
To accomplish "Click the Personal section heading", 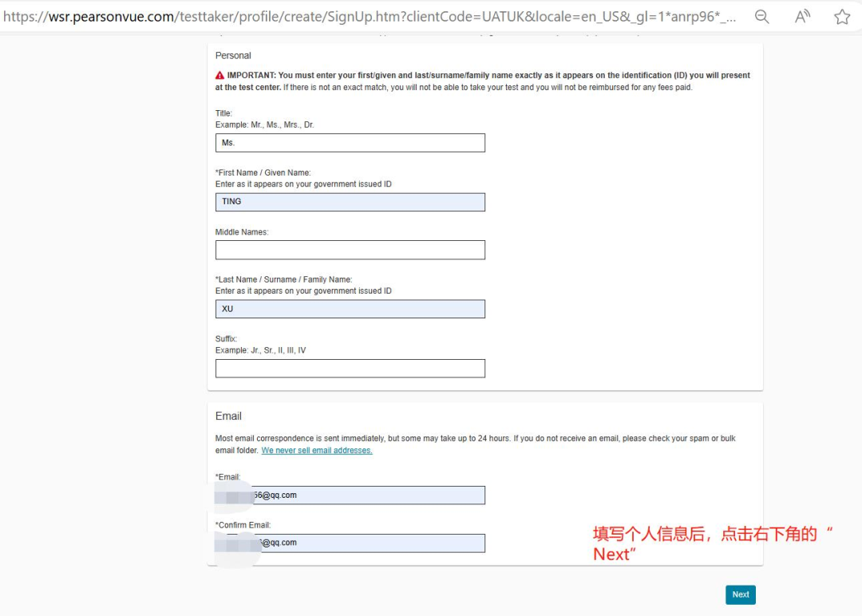I will (233, 56).
